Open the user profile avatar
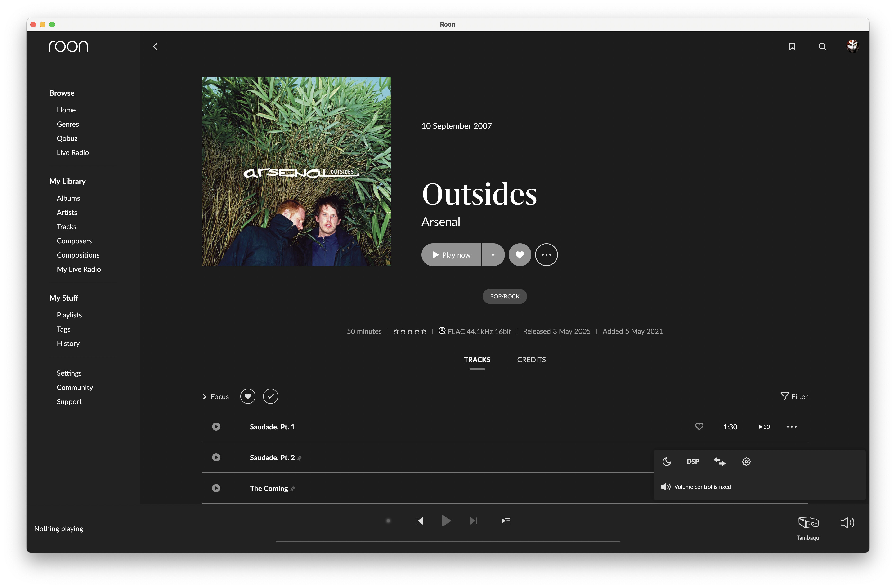The width and height of the screenshot is (896, 588). coord(852,46)
